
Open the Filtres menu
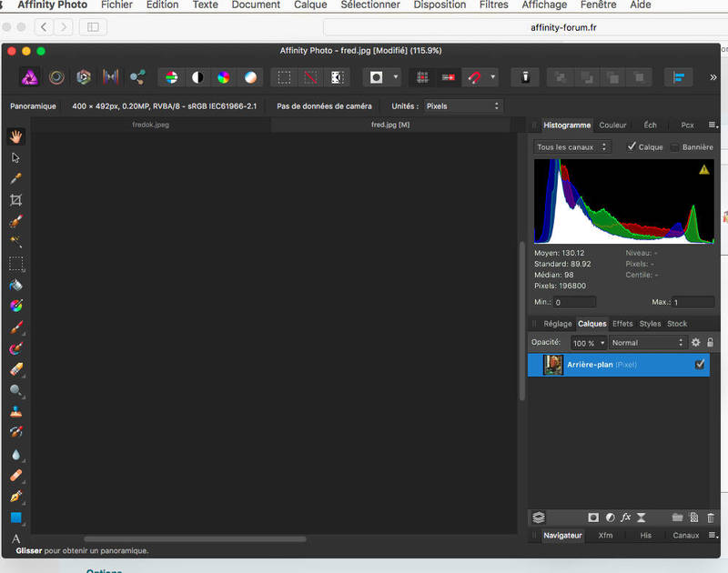493,5
